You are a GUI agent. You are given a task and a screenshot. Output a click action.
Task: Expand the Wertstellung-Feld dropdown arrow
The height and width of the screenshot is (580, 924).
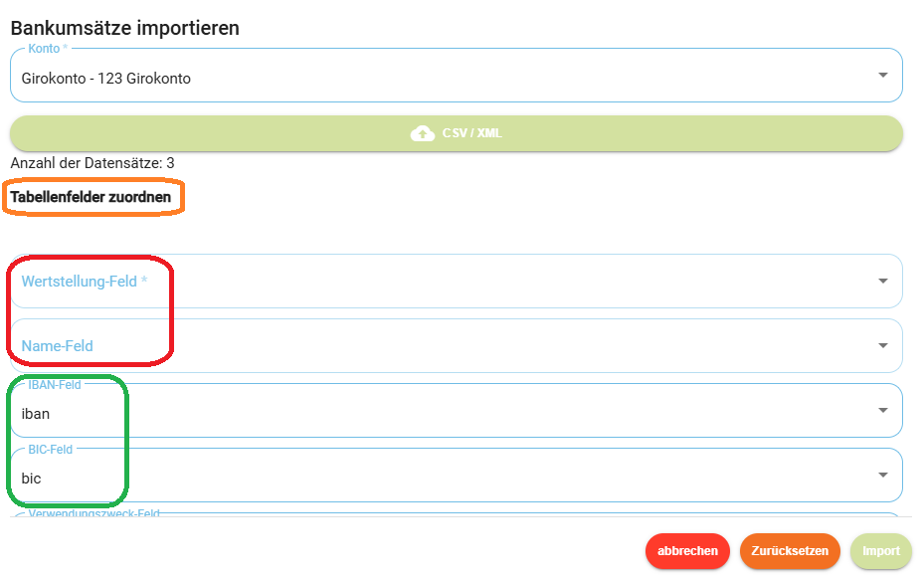(883, 282)
